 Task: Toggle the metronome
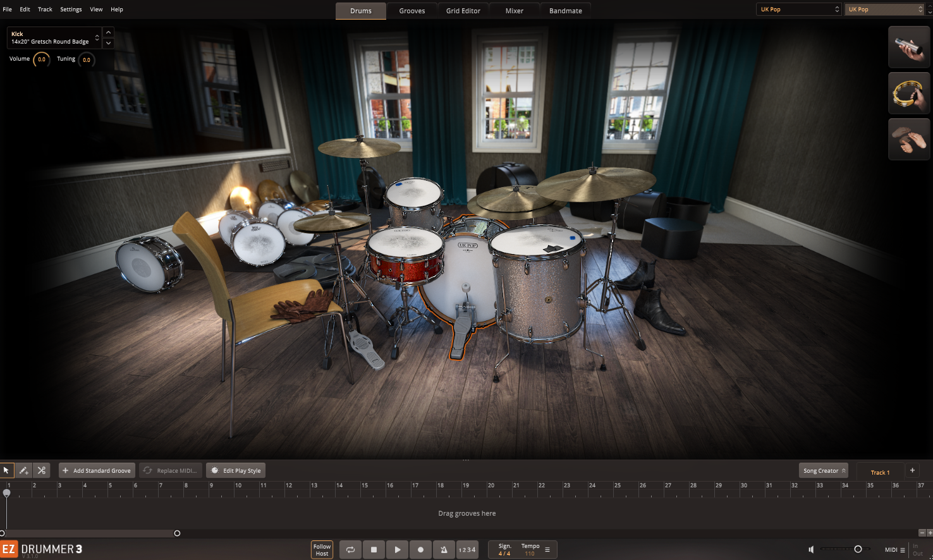coord(444,550)
